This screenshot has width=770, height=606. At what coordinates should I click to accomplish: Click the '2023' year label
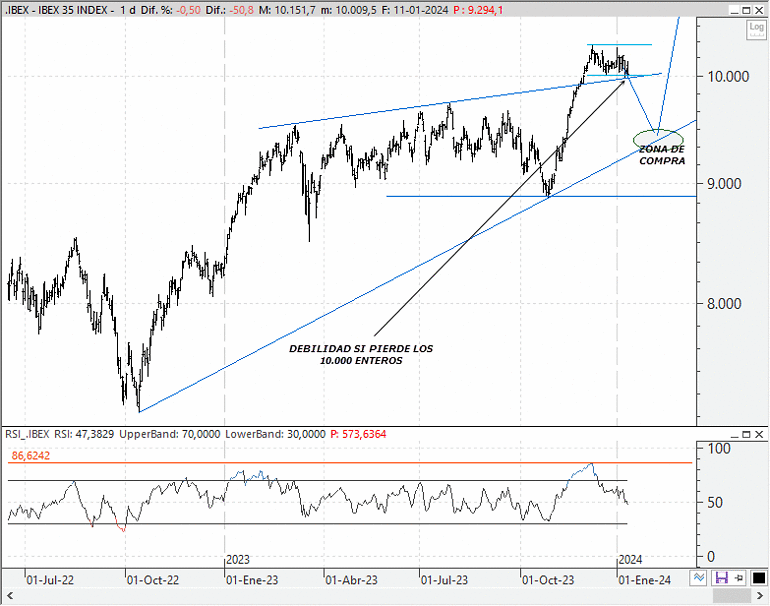point(238,560)
